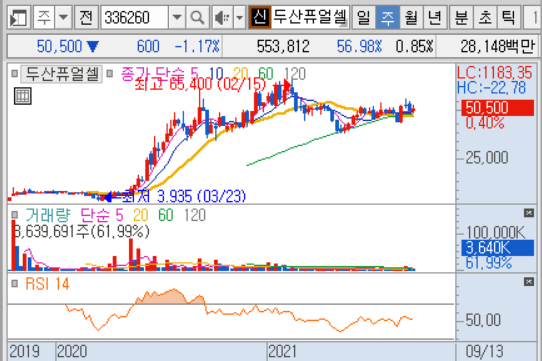Open the data grid table icon
The image size is (542, 361).
[x=23, y=96]
